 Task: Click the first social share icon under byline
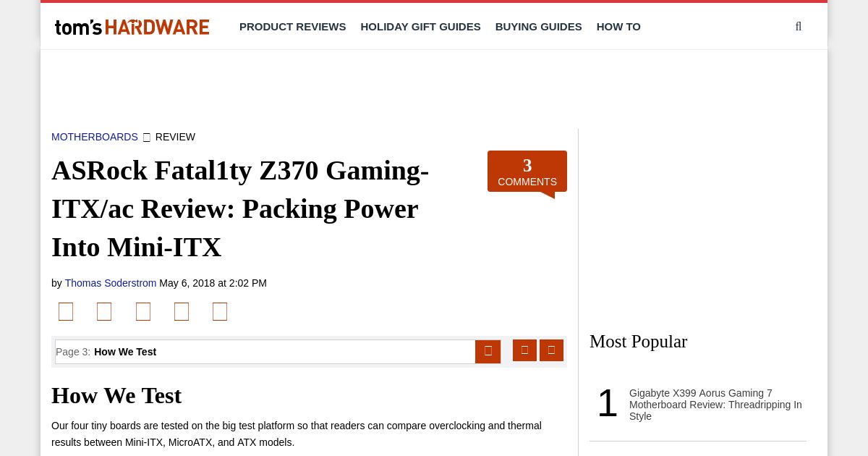(66, 311)
